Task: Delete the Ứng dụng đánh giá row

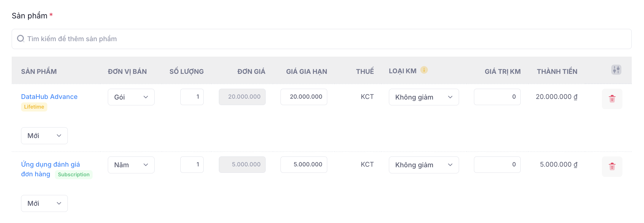Action: 612,167
